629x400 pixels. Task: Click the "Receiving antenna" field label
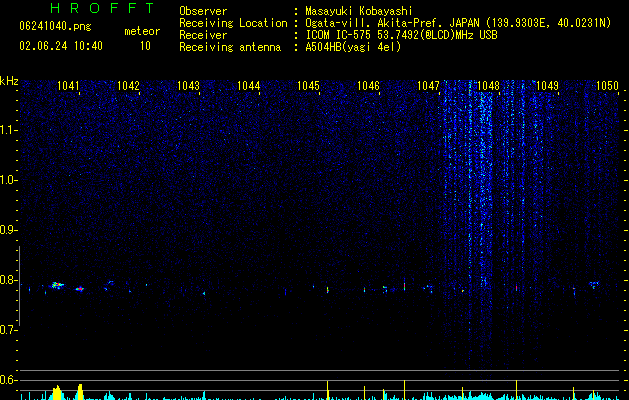coord(230,47)
